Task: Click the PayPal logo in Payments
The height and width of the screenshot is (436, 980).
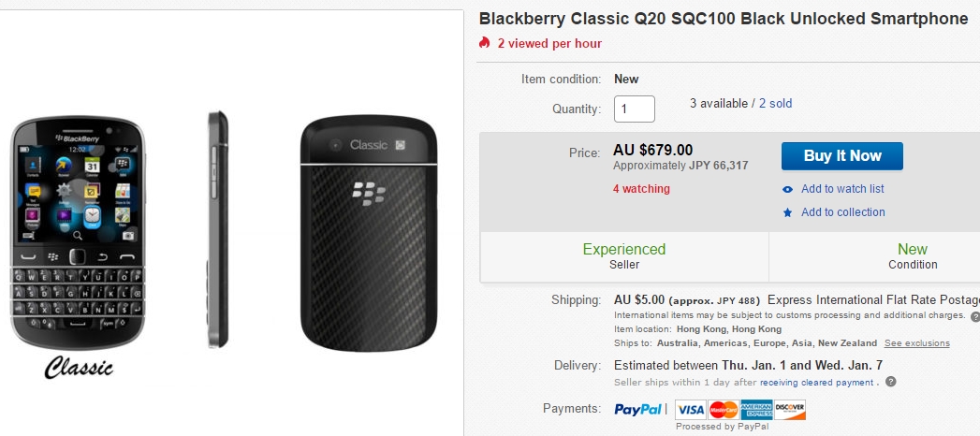Action: [x=640, y=409]
